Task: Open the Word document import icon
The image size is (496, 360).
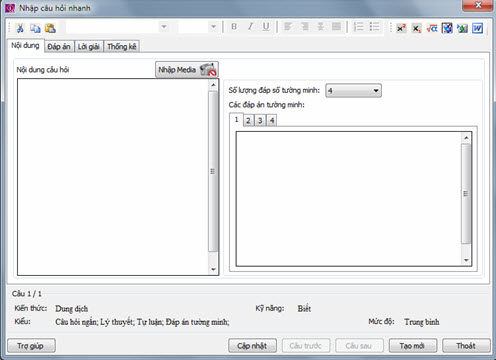Action: 477,28
